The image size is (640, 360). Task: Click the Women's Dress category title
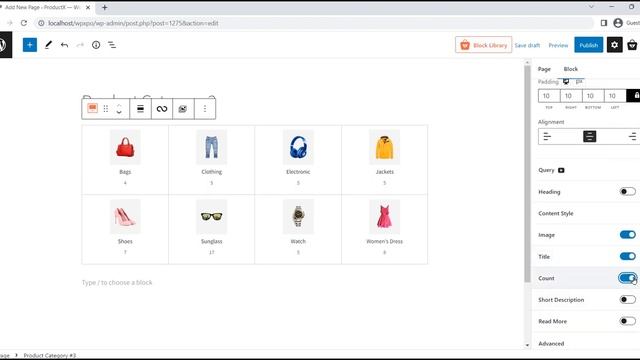coord(384,241)
